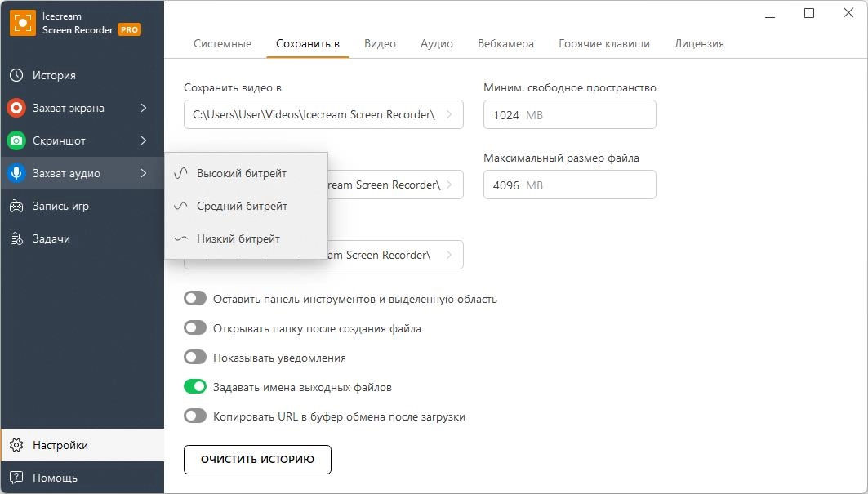Image resolution: width=868 pixels, height=494 pixels.
Task: Click the Help question mark icon
Action: (x=16, y=478)
